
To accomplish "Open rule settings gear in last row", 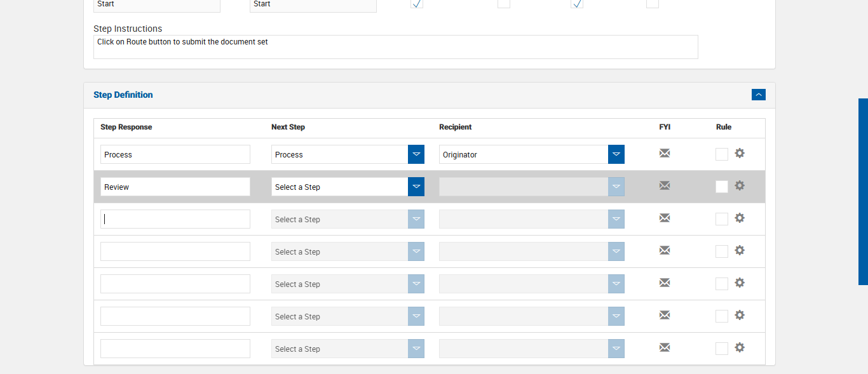I will 740,347.
